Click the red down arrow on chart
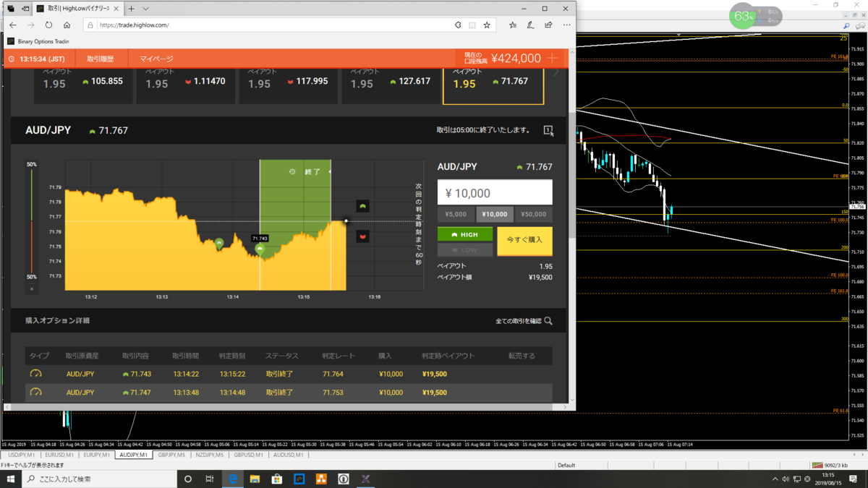The image size is (868, 488). coord(362,236)
